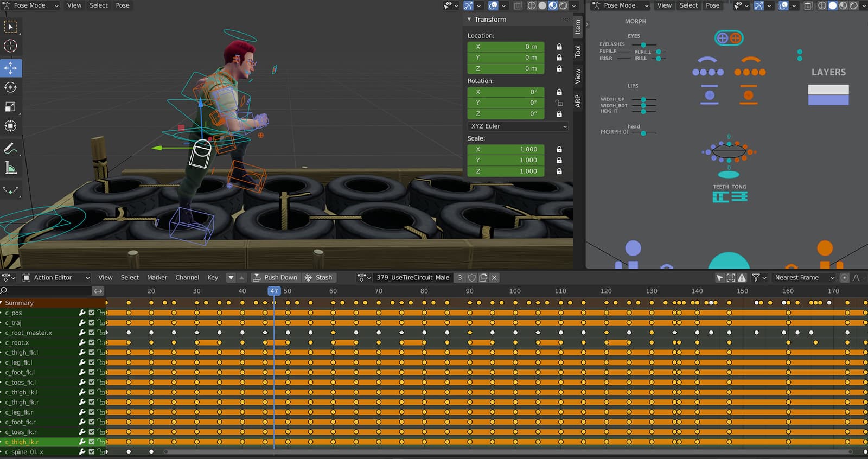The image size is (868, 459).
Task: Toggle lock on Scale Z
Action: [559, 171]
